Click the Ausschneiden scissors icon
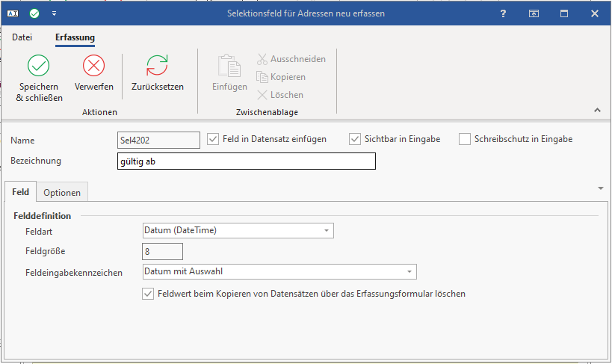The image size is (612, 364). click(262, 59)
